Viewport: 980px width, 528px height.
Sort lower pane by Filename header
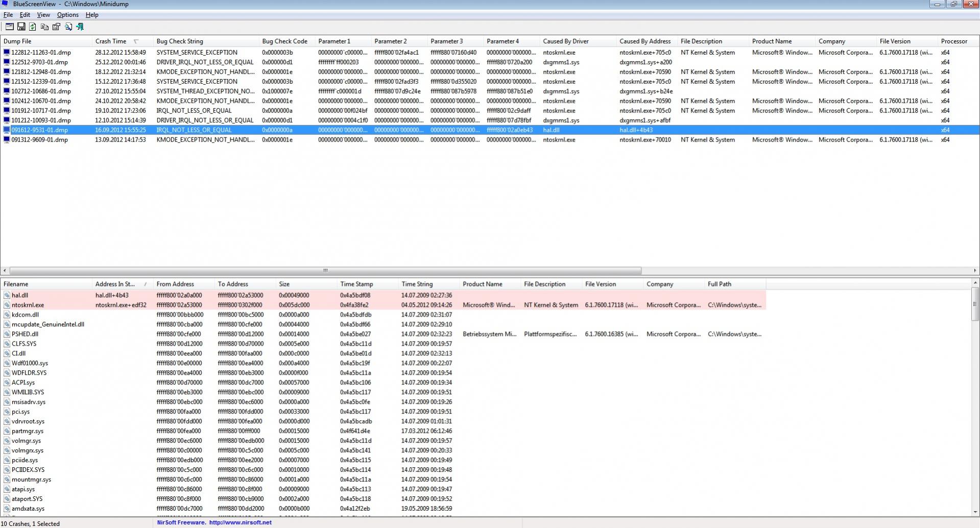coord(46,284)
